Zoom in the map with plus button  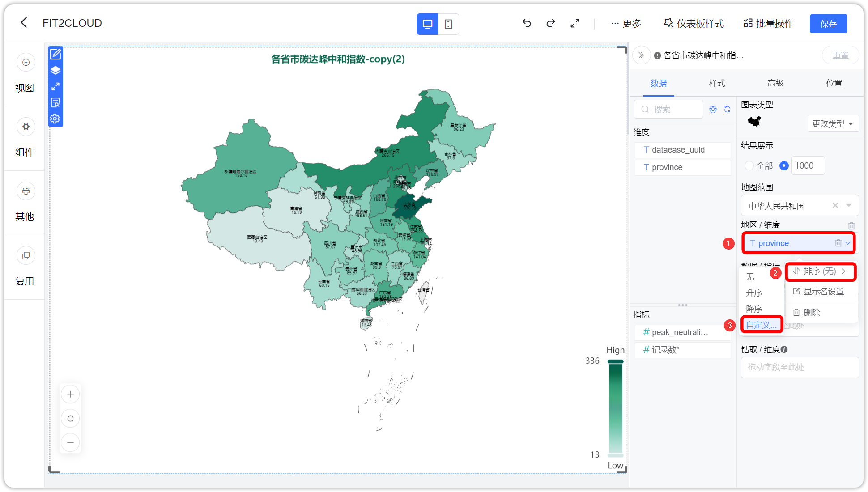(70, 394)
